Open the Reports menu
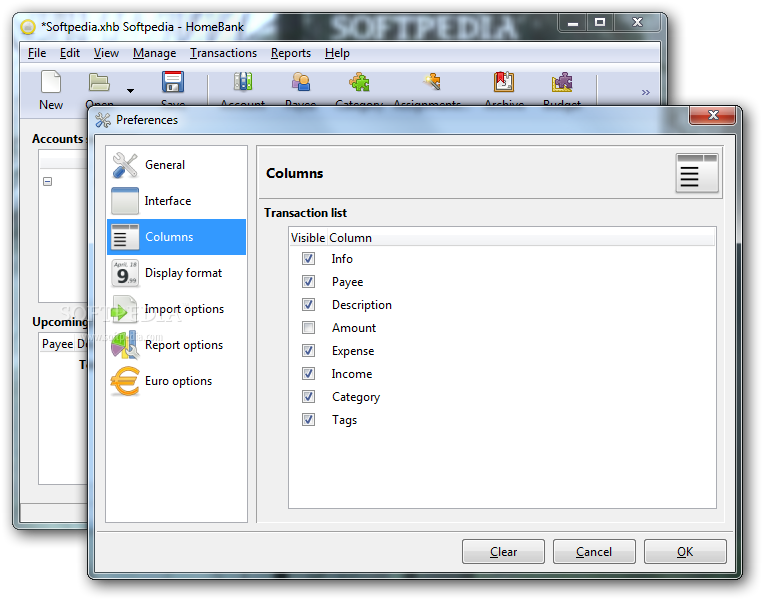Viewport: 763px width, 600px height. (291, 53)
